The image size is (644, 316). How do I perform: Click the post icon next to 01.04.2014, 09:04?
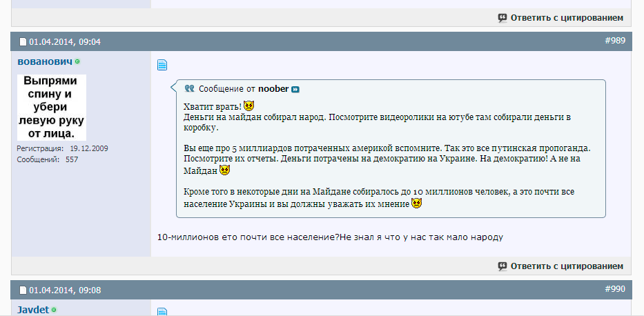coord(23,42)
